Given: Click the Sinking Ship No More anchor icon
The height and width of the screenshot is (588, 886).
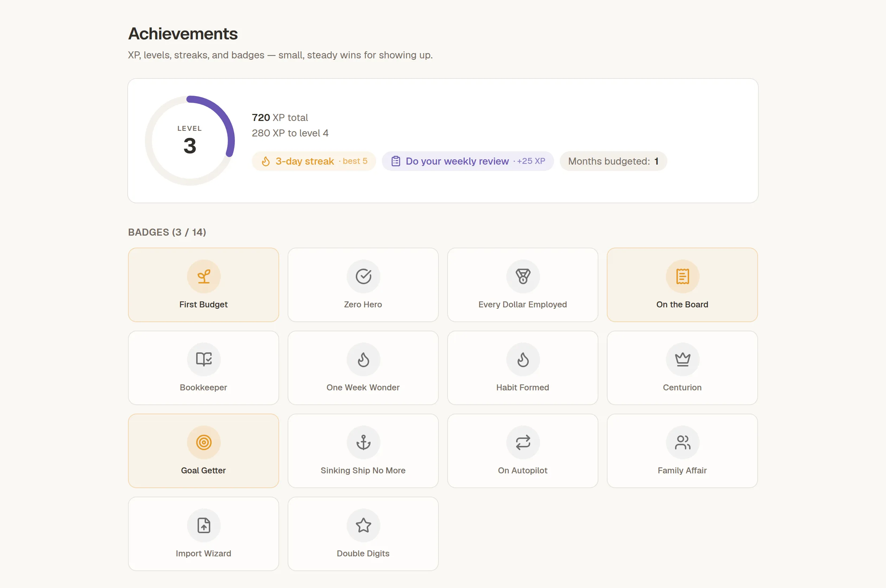Looking at the screenshot, I should coord(363,442).
